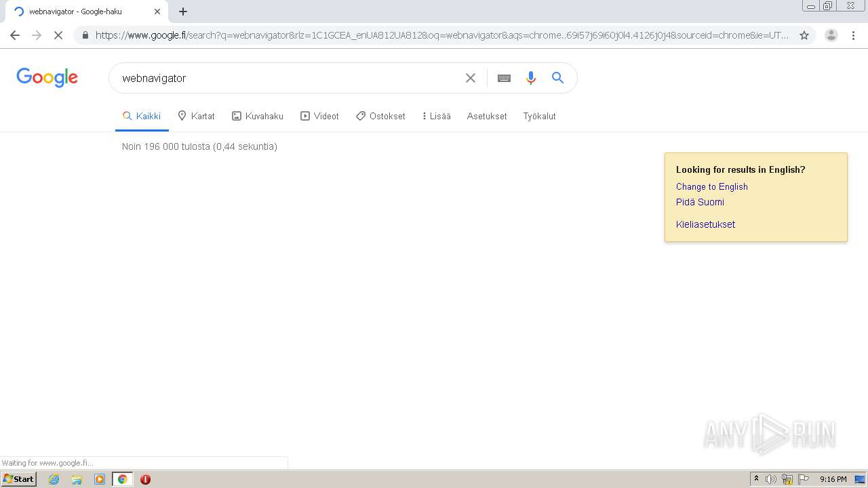Switch to Kartat results

(x=196, y=116)
